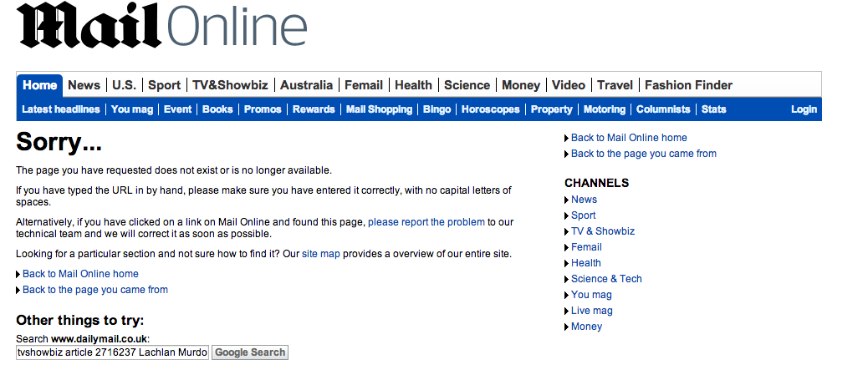Open Health in the Channels list
The image size is (868, 385).
(x=585, y=263)
